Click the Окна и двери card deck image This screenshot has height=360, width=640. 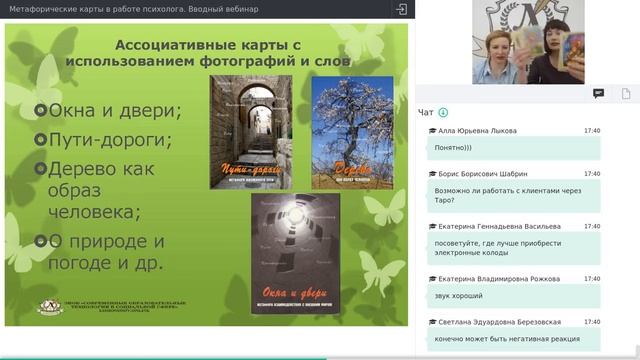point(296,253)
